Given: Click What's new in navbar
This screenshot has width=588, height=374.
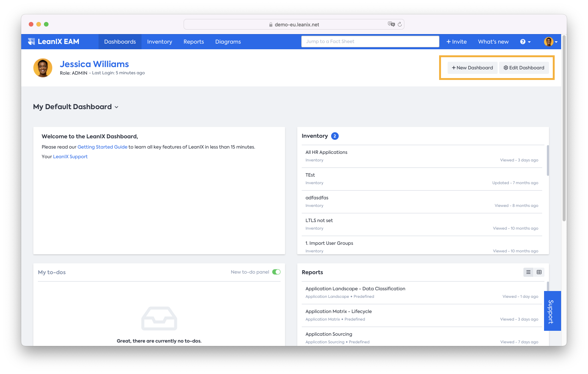Looking at the screenshot, I should click(x=493, y=42).
